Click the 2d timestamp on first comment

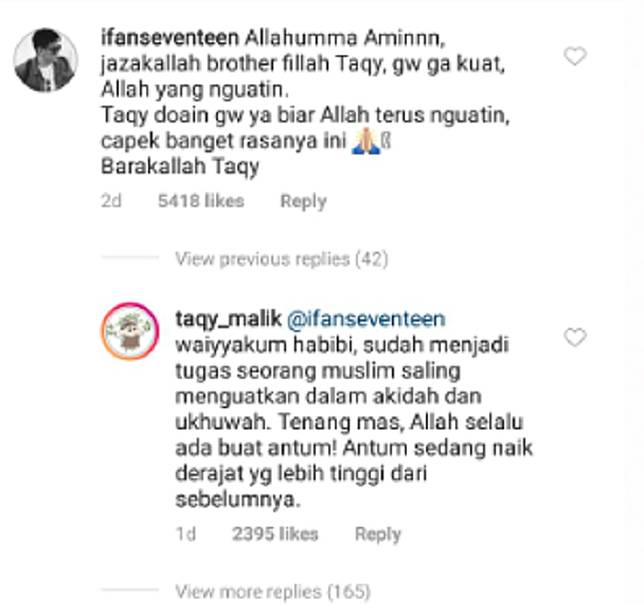point(111,201)
